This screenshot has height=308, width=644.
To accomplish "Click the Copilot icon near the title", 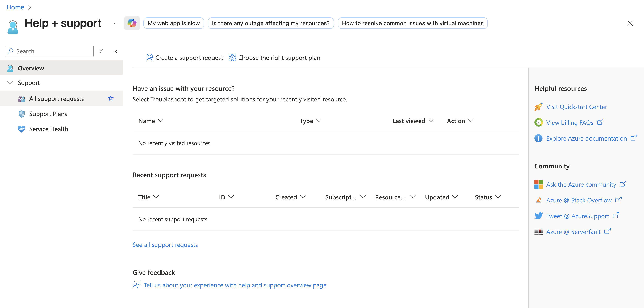I will click(132, 23).
